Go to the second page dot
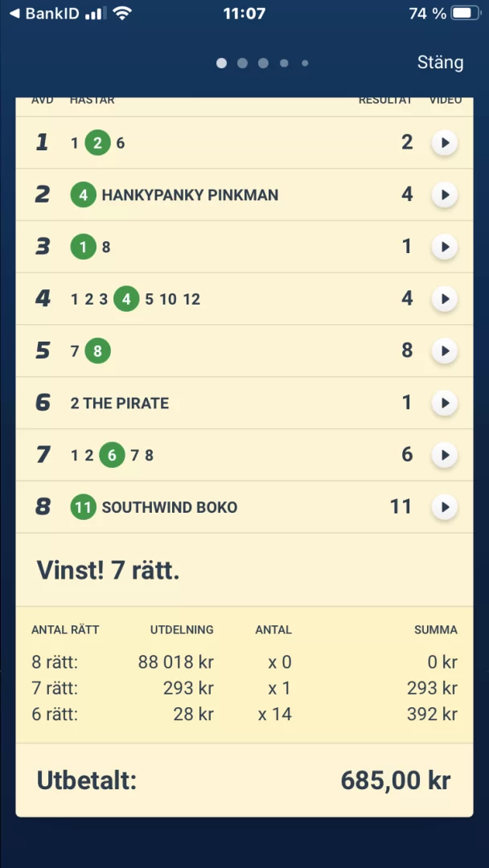Screen dimensions: 489x868 [x=242, y=63]
